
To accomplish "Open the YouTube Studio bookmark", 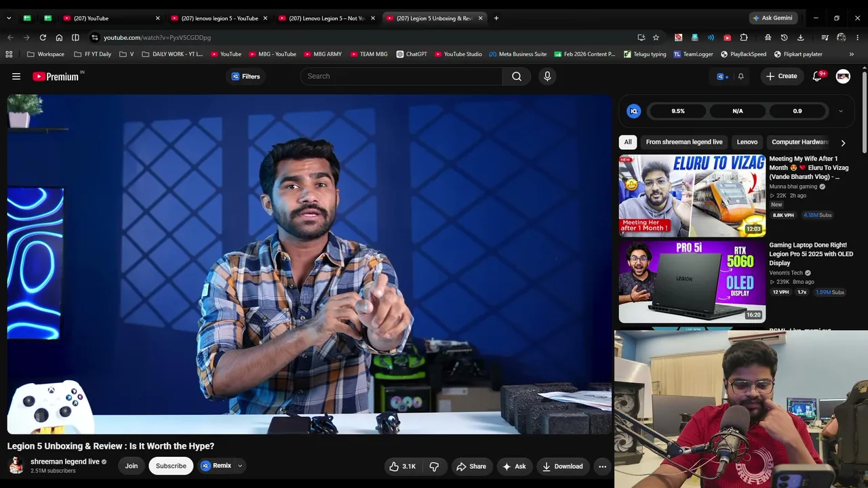I will [x=458, y=54].
